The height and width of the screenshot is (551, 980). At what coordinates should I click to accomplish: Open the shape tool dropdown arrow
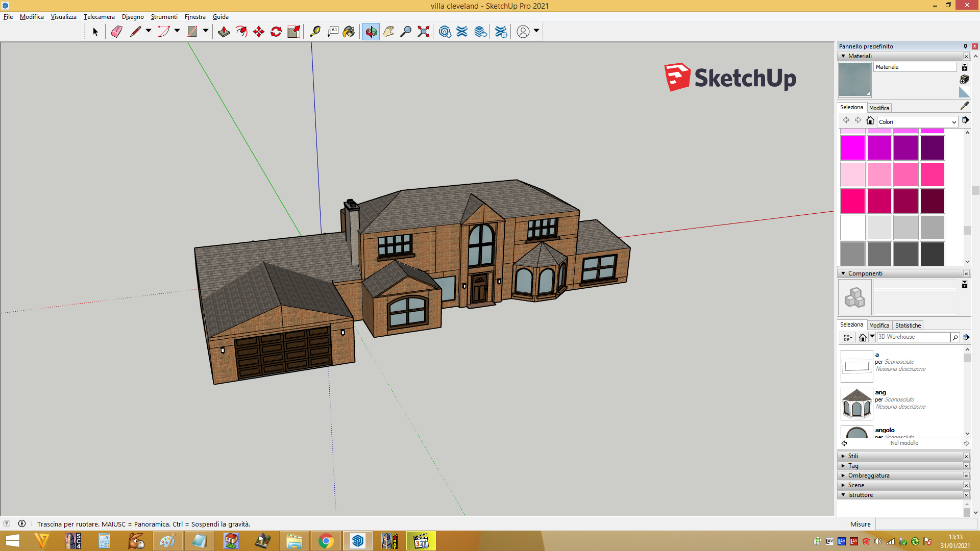[206, 31]
